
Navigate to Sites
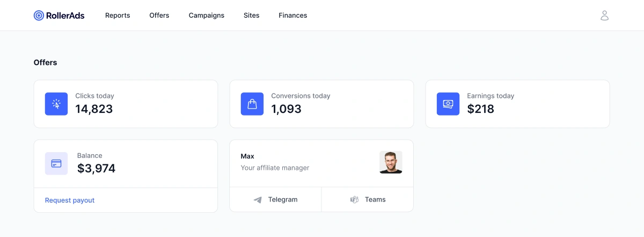click(251, 16)
